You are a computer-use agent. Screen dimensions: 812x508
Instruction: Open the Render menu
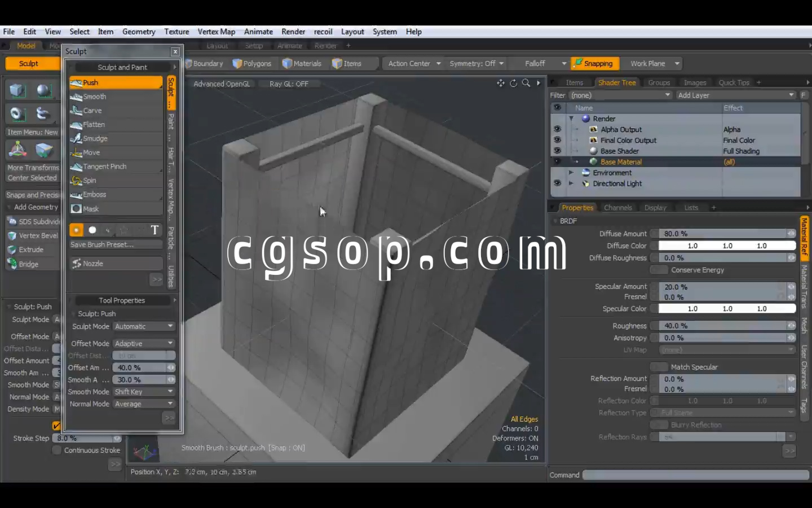pos(293,32)
